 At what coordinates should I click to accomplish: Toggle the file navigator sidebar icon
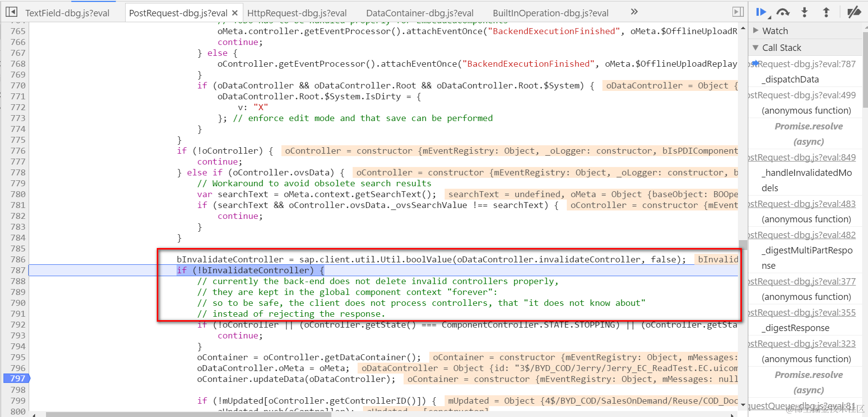[x=11, y=12]
